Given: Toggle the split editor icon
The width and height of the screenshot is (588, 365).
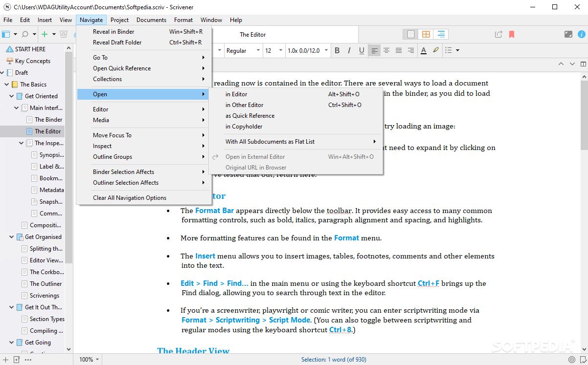Looking at the screenshot, I should point(583,64).
